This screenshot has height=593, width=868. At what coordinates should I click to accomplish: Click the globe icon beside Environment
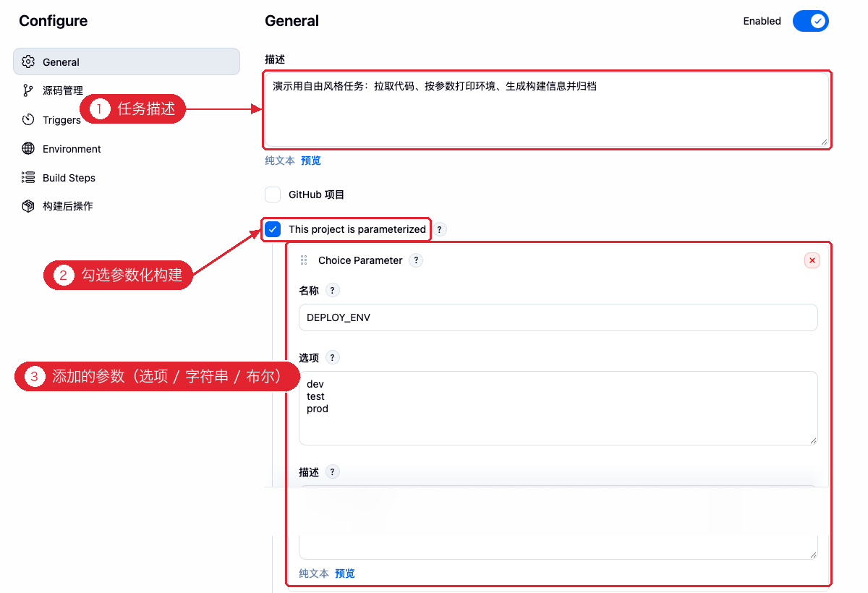pos(28,148)
